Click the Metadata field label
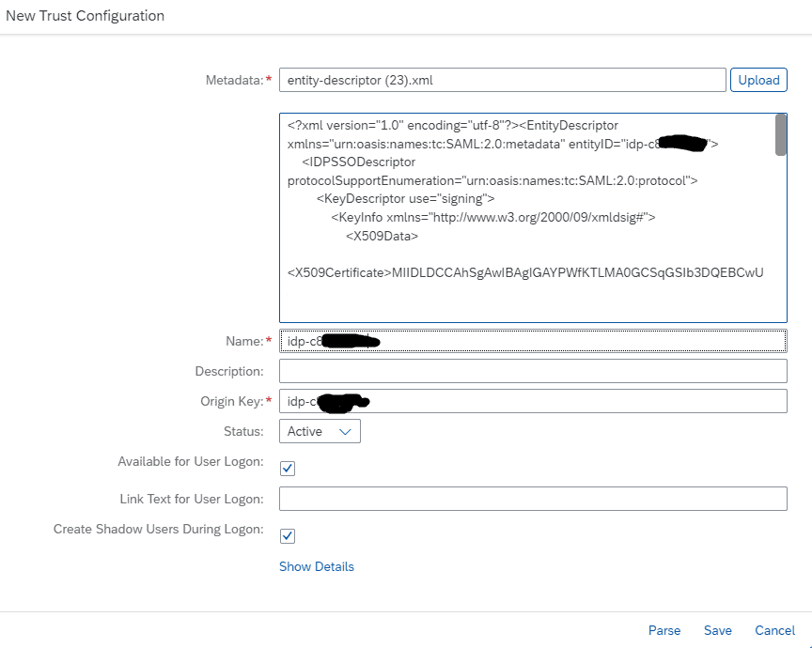The width and height of the screenshot is (812, 648). (x=235, y=80)
